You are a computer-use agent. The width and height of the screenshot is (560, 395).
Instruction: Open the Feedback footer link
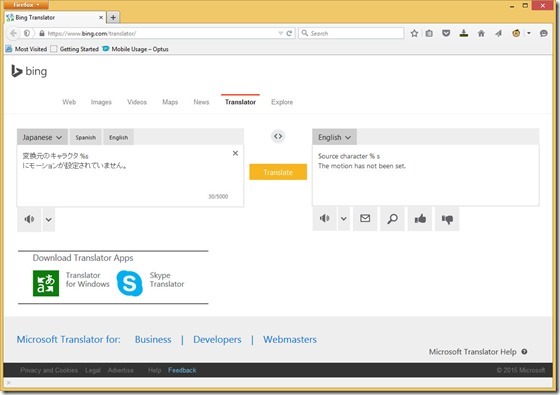(x=182, y=370)
